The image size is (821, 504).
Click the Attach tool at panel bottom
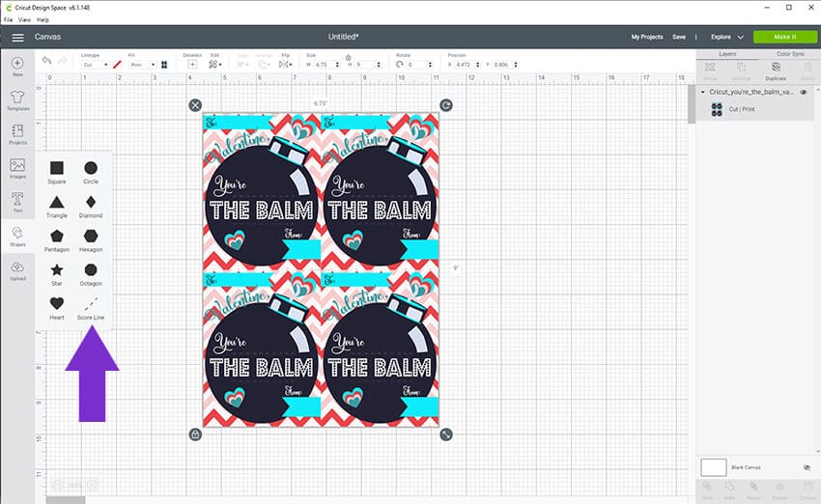click(x=753, y=490)
